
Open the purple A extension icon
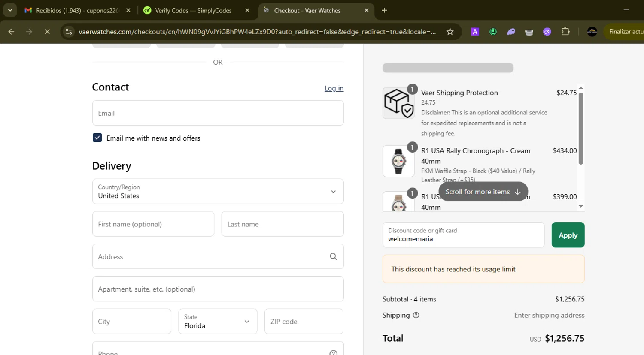click(x=475, y=32)
